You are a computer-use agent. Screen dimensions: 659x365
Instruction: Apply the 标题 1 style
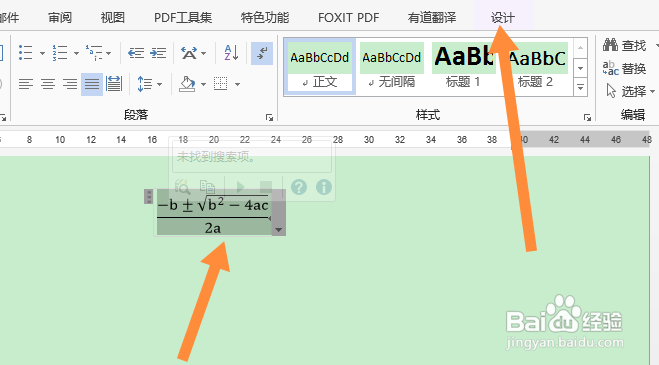click(464, 66)
